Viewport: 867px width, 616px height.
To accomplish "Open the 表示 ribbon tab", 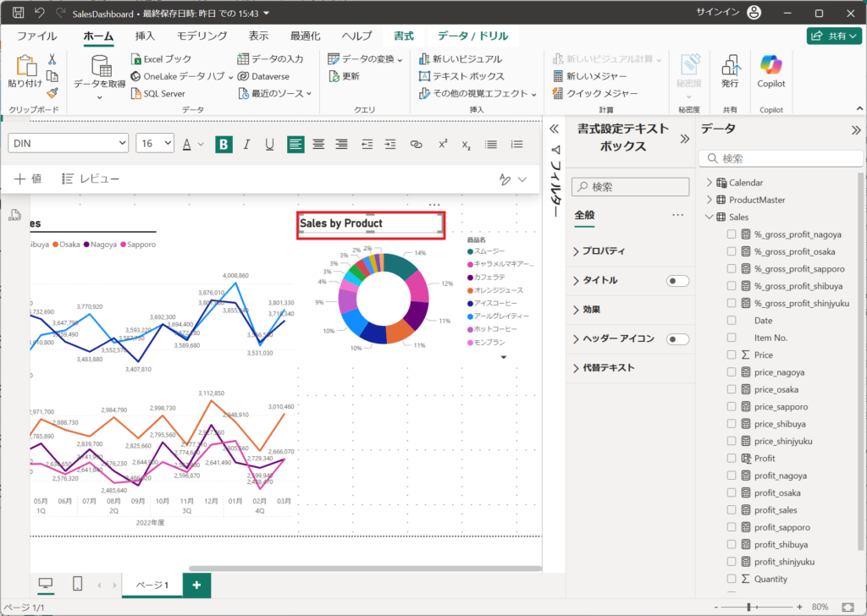I will click(x=258, y=36).
